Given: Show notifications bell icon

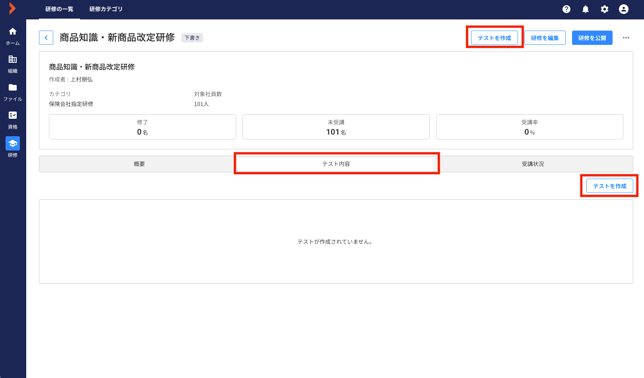Looking at the screenshot, I should coord(585,9).
